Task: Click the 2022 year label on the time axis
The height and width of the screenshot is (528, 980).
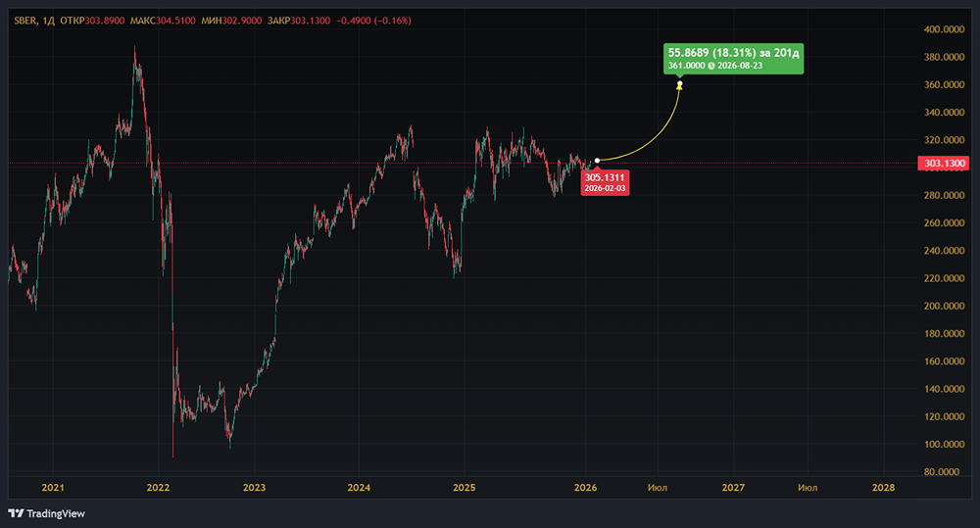Action: [158, 487]
